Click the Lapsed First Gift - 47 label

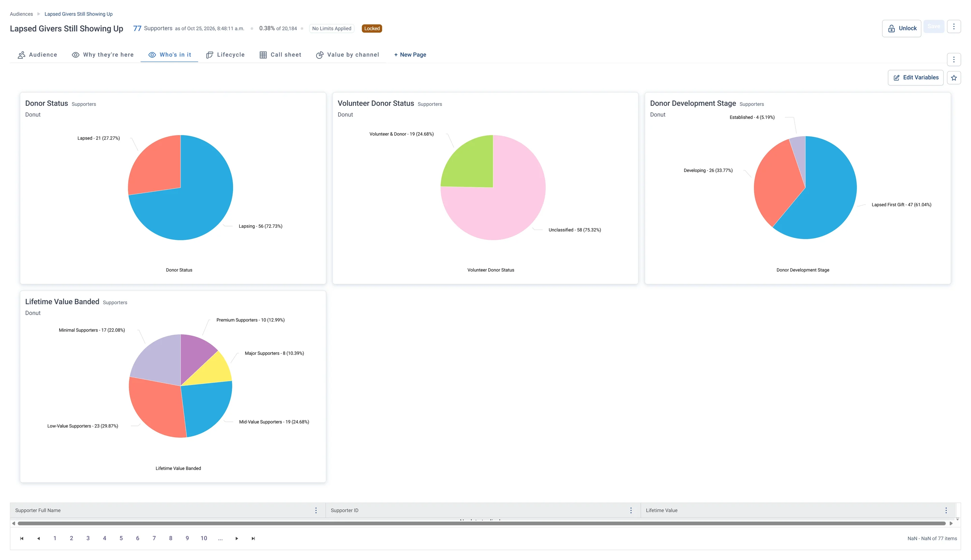901,205
